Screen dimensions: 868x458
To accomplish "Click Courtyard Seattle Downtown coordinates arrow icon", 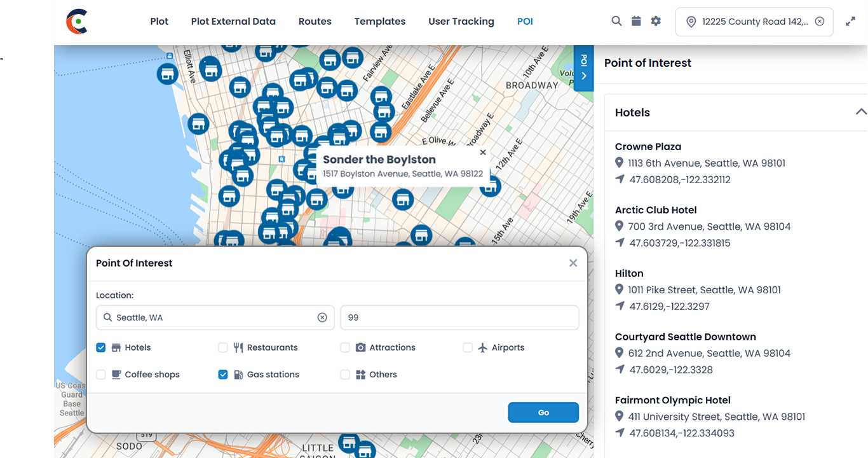I will coord(620,370).
